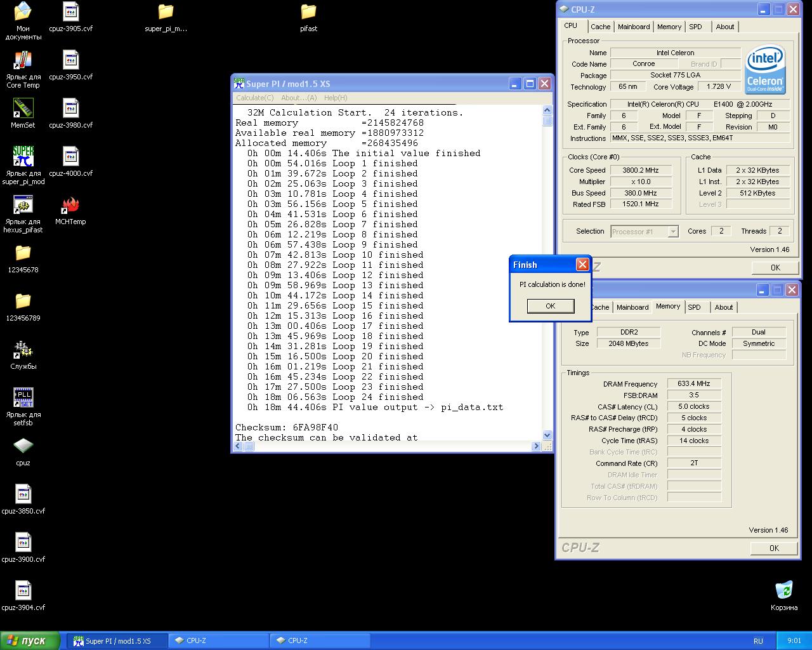Screen dimensions: 812x650
Task: Switch to SPD tab in upper CPU-Z
Action: point(696,27)
